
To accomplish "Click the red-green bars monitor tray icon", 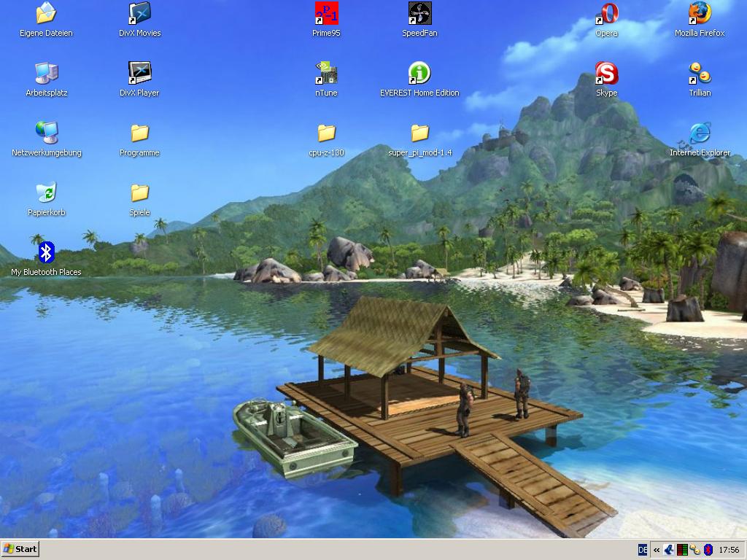I will click(682, 550).
